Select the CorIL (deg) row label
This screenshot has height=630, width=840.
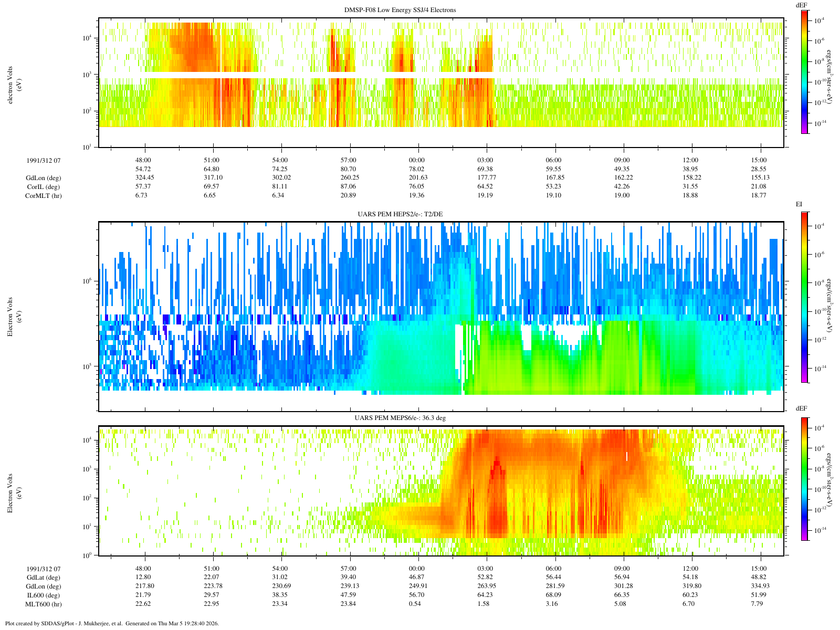[x=43, y=187]
